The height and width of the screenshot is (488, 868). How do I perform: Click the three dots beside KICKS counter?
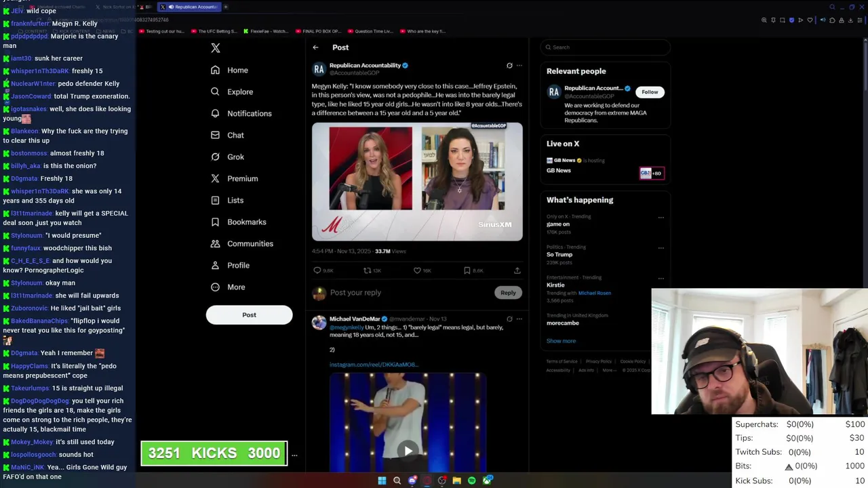[x=294, y=455]
